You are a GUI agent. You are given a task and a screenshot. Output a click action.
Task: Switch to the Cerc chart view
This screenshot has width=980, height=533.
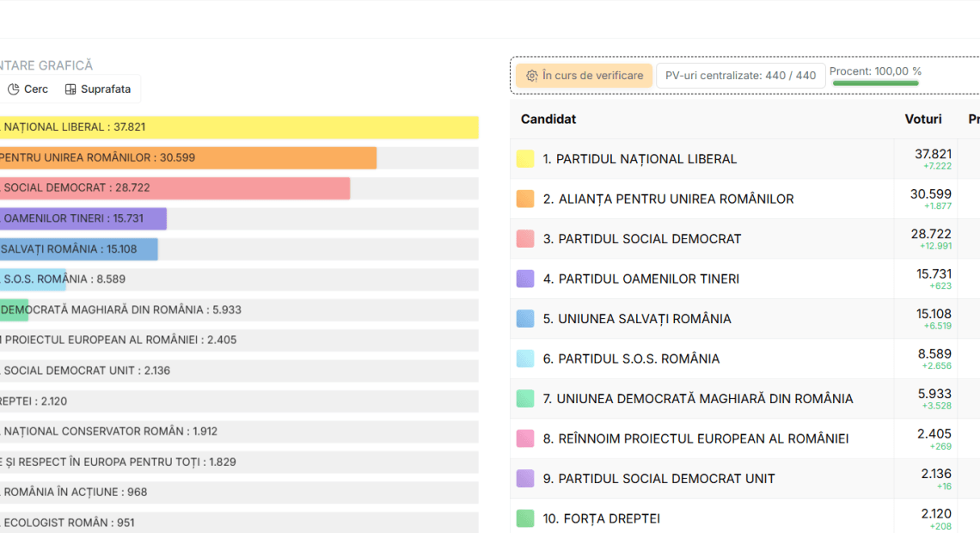[36, 89]
